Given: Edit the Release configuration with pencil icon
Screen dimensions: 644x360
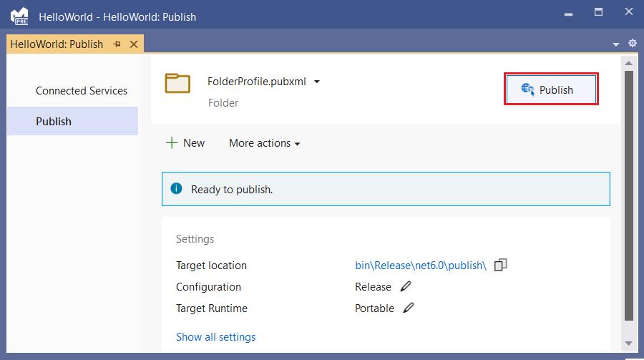Looking at the screenshot, I should tap(406, 286).
